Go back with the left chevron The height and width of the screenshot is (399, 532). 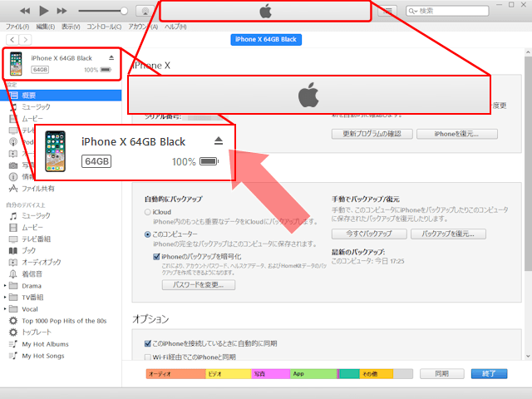tap(12, 40)
